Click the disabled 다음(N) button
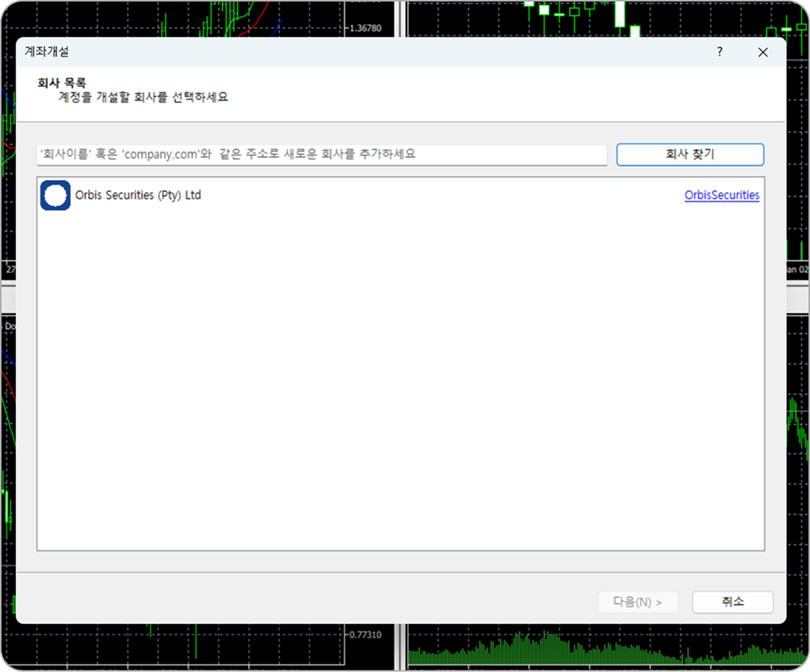The image size is (810, 672). click(638, 601)
